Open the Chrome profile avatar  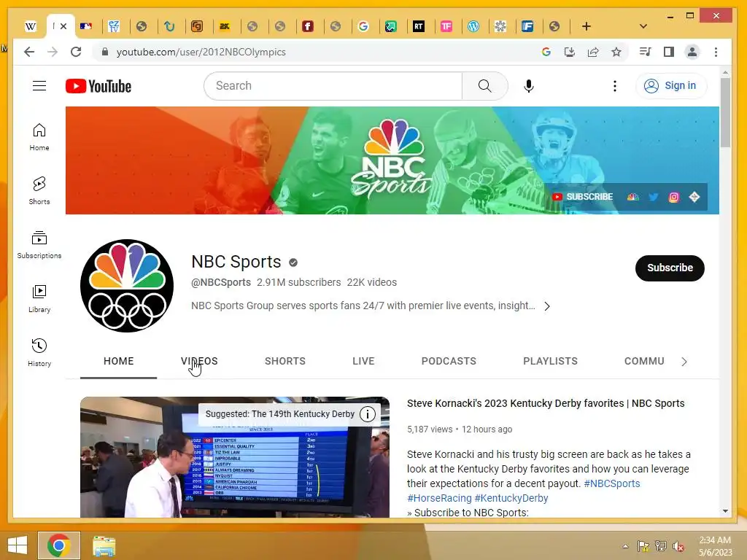click(x=692, y=52)
